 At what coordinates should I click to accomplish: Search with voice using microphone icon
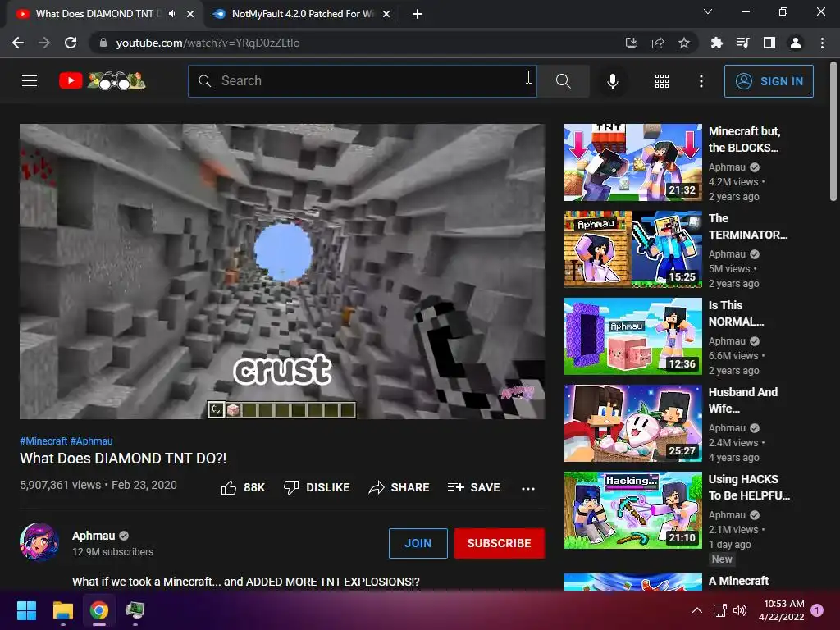(612, 81)
